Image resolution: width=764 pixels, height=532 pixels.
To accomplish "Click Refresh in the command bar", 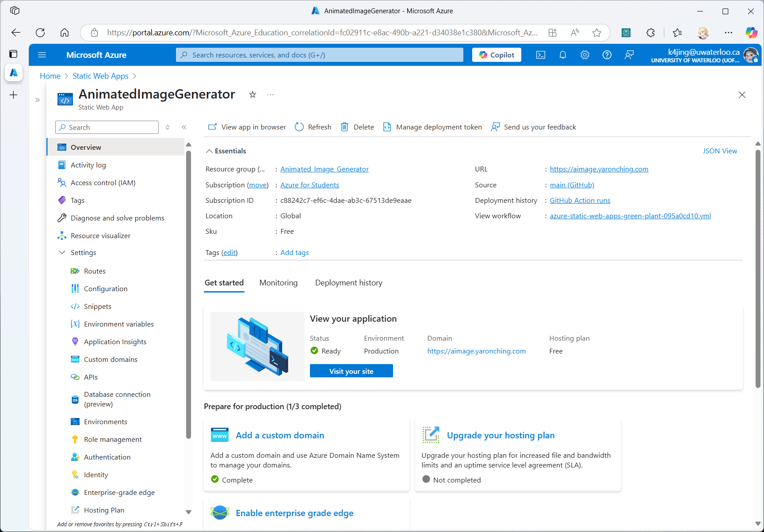I will pos(313,127).
